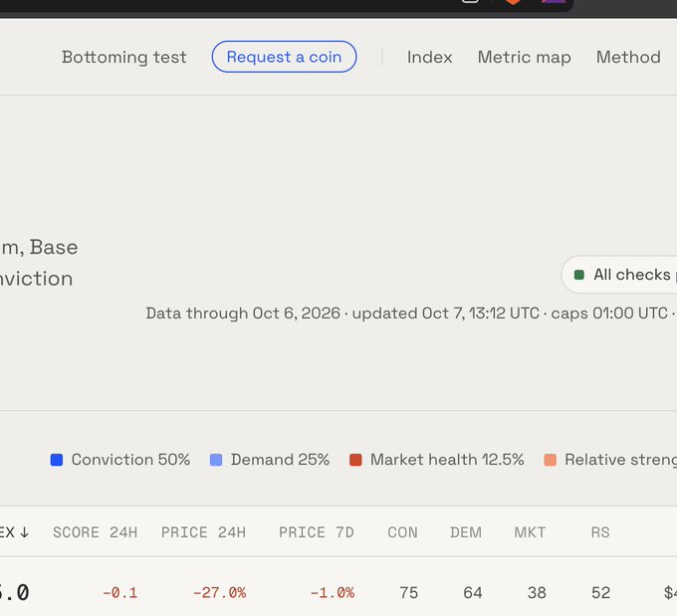
Task: Sort table by DEM column
Action: point(466,532)
